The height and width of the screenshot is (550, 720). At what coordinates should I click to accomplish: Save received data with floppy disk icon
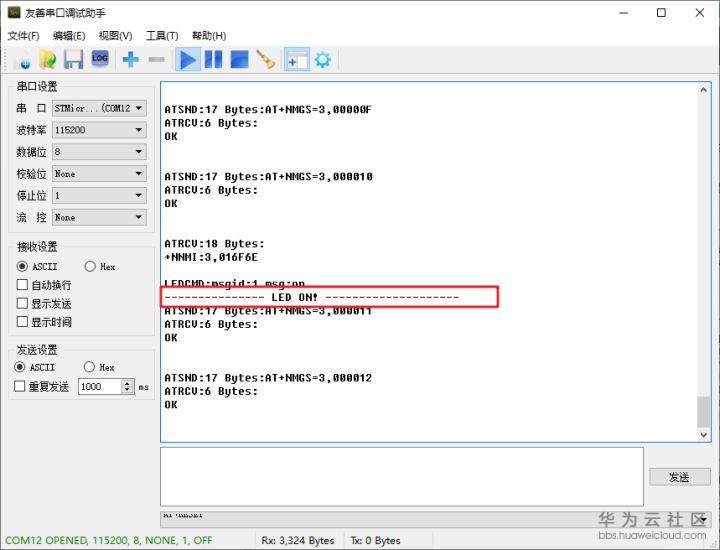click(73, 60)
